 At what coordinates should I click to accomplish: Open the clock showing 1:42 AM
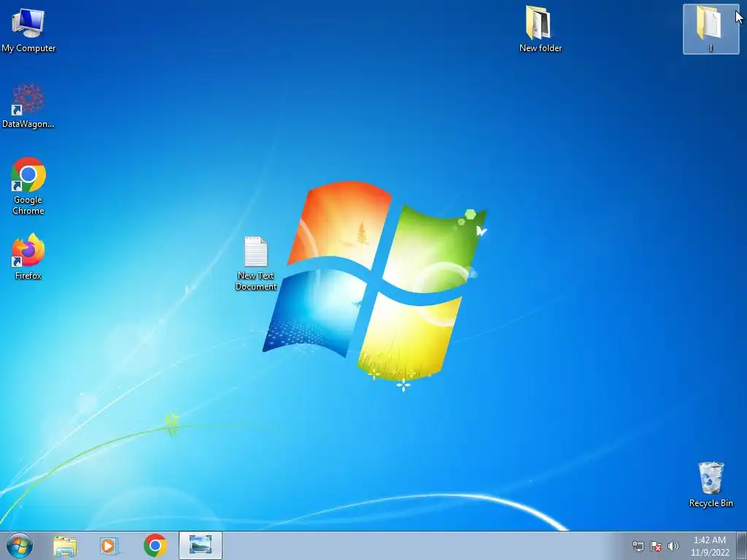tap(710, 546)
